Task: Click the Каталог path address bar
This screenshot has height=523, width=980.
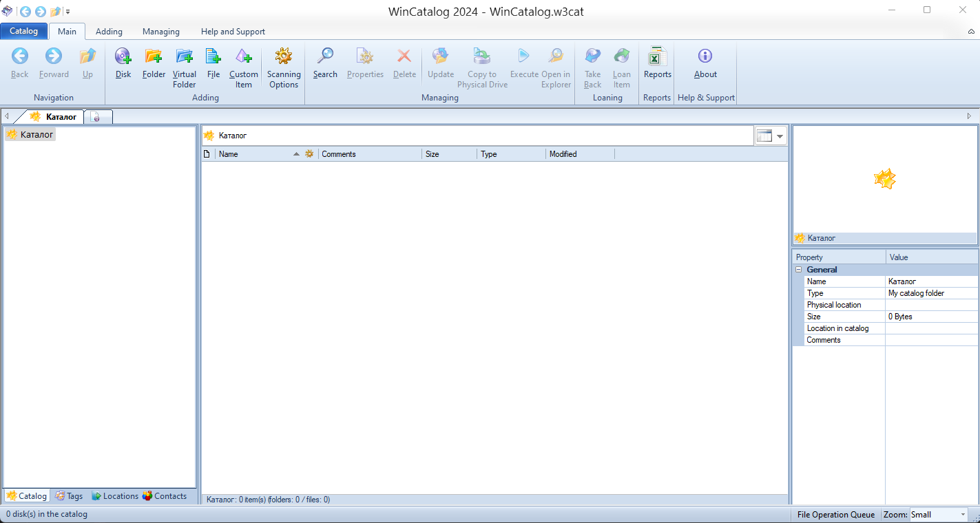Action: point(477,136)
